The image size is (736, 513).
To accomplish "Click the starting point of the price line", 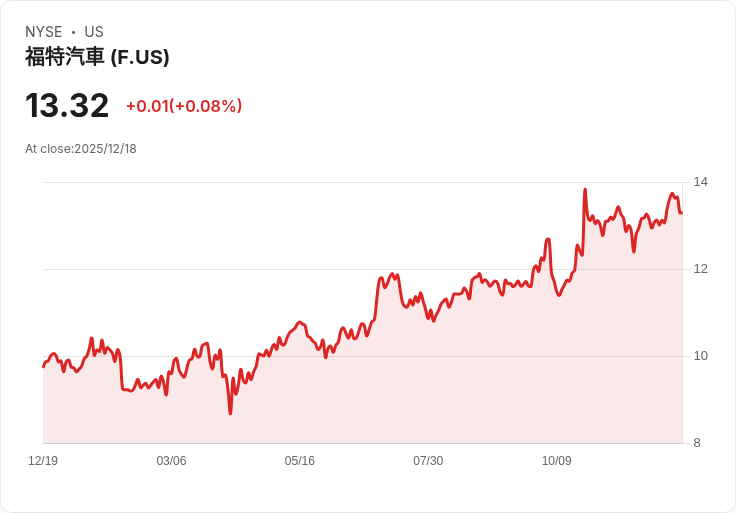I will tap(43, 366).
